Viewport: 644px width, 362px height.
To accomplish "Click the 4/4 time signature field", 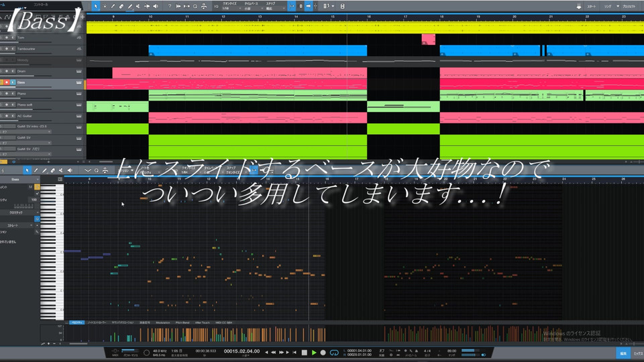I will click(427, 351).
